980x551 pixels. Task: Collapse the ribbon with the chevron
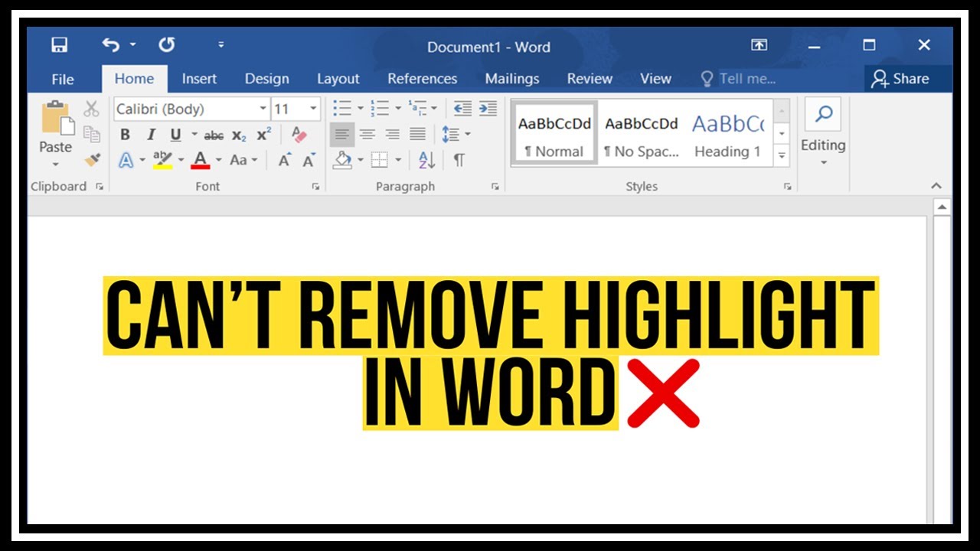tap(936, 186)
